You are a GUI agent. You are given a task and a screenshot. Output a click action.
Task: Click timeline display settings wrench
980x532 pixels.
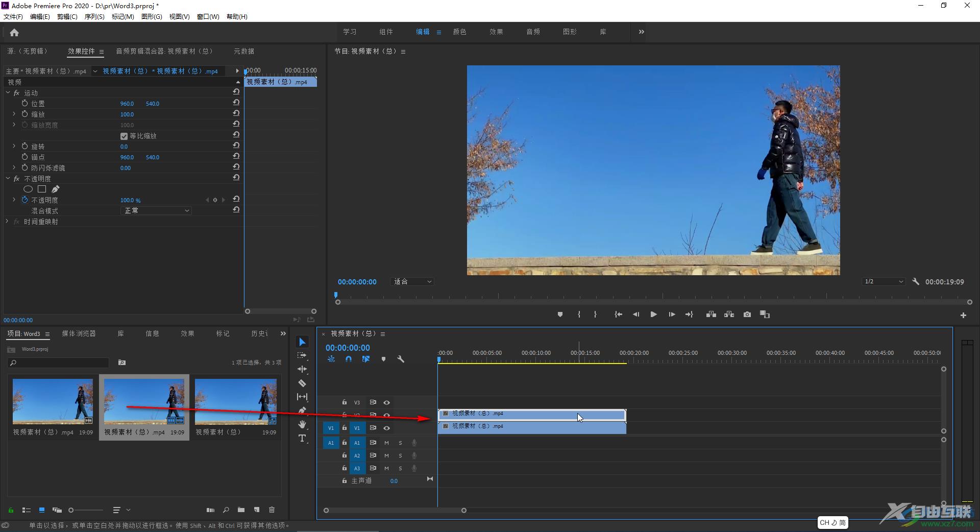(x=401, y=359)
